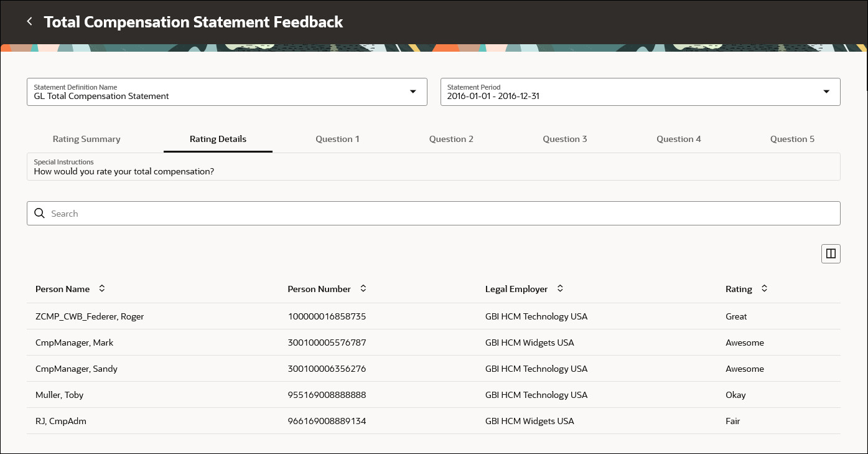This screenshot has width=868, height=454.
Task: Expand Statement Period dropdown
Action: click(826, 92)
